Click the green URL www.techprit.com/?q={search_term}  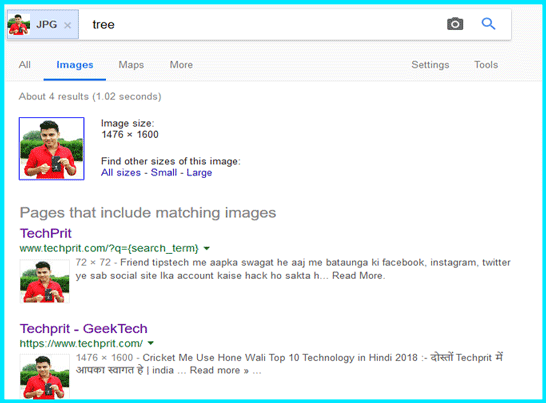coord(109,248)
